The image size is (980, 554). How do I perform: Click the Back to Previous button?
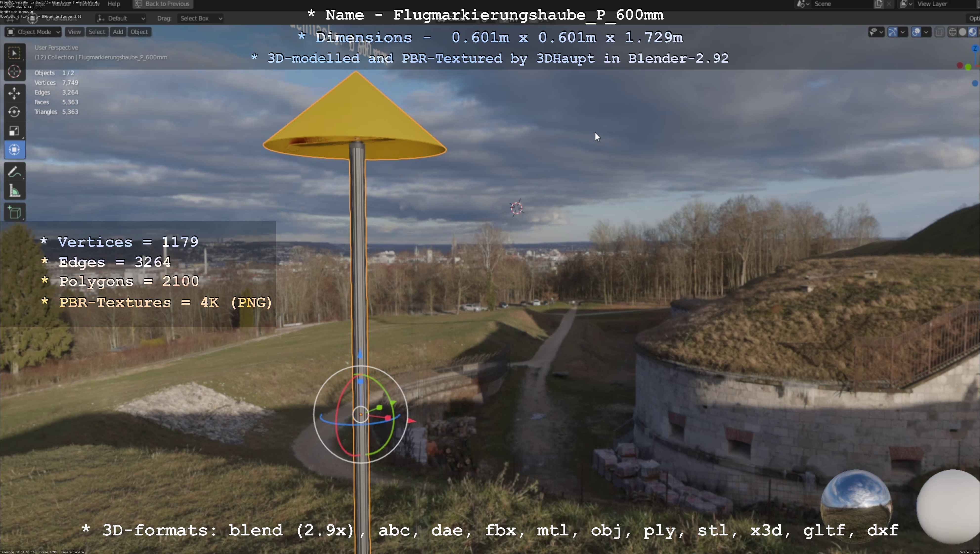click(163, 4)
